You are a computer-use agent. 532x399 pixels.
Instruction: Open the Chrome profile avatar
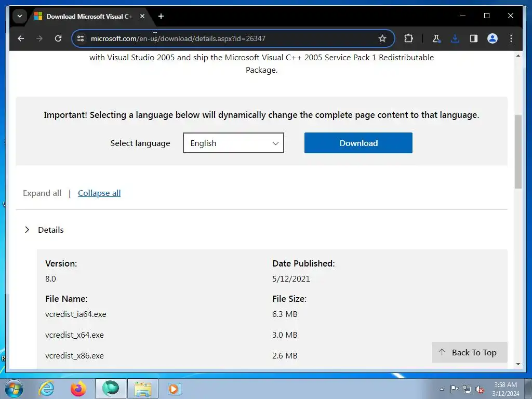(493, 38)
